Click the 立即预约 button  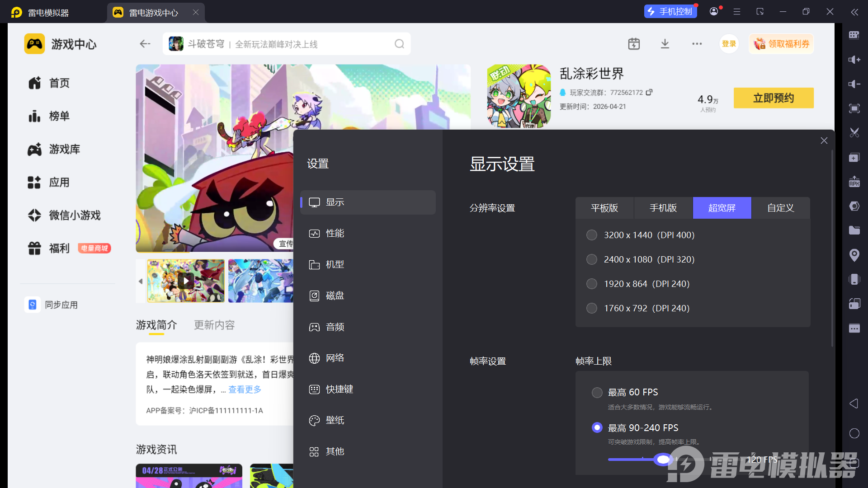tap(773, 98)
